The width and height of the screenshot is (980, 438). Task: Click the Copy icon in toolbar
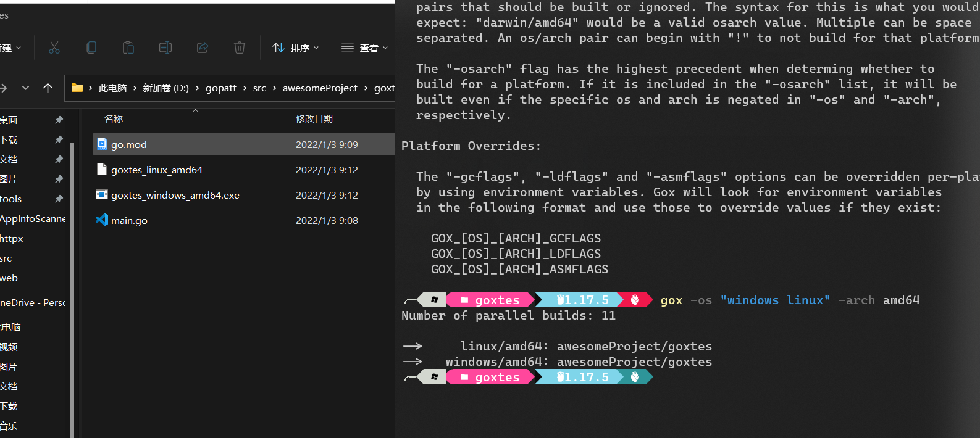[91, 48]
